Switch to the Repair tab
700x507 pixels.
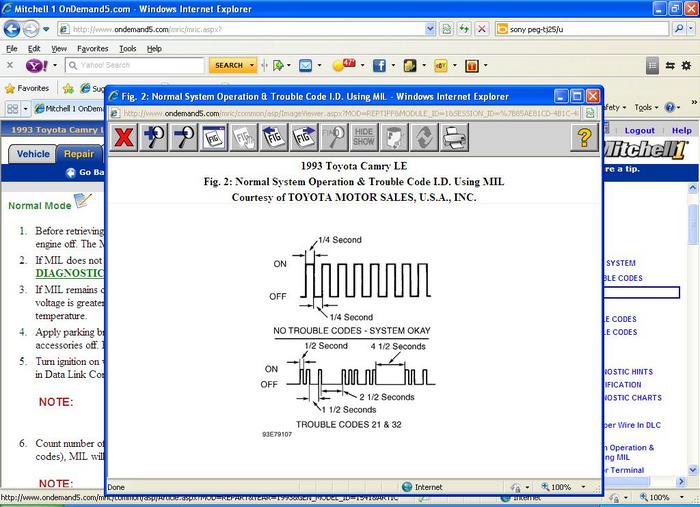79,154
